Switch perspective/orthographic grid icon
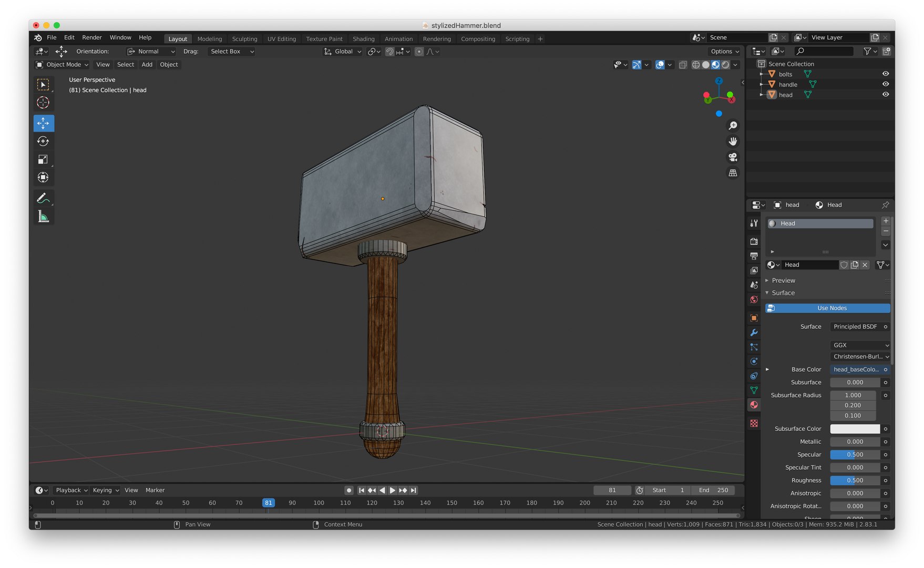The width and height of the screenshot is (924, 568). [733, 173]
